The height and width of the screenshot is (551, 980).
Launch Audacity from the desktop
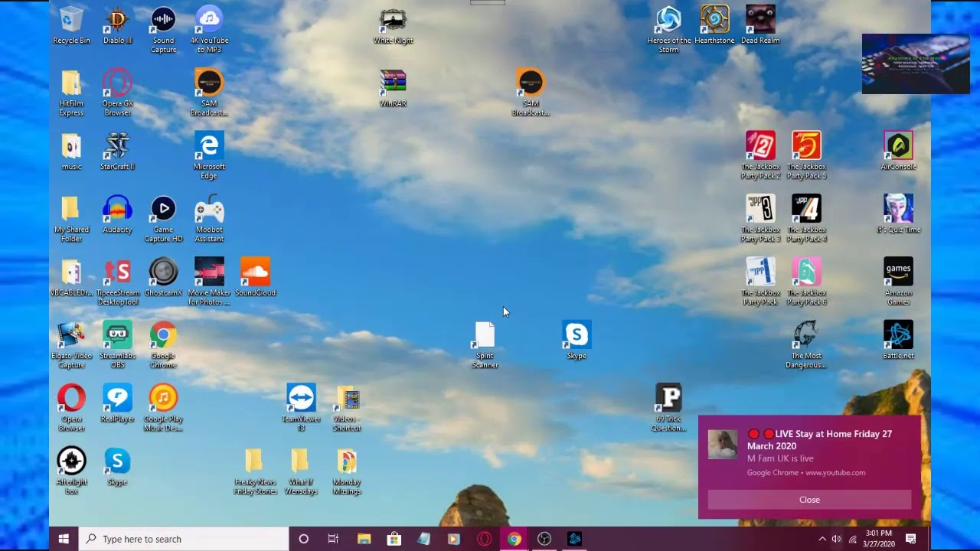pos(117,215)
